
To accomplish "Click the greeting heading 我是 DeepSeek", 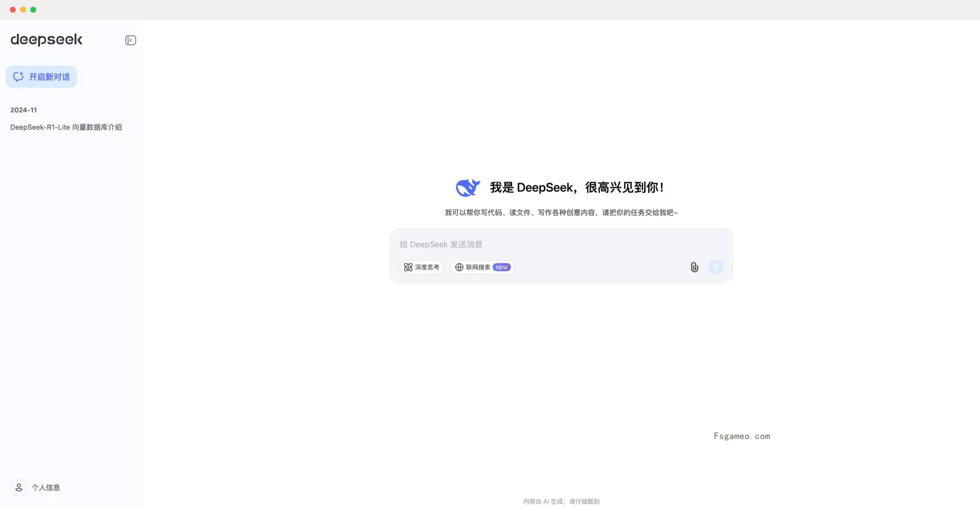I will [x=577, y=188].
